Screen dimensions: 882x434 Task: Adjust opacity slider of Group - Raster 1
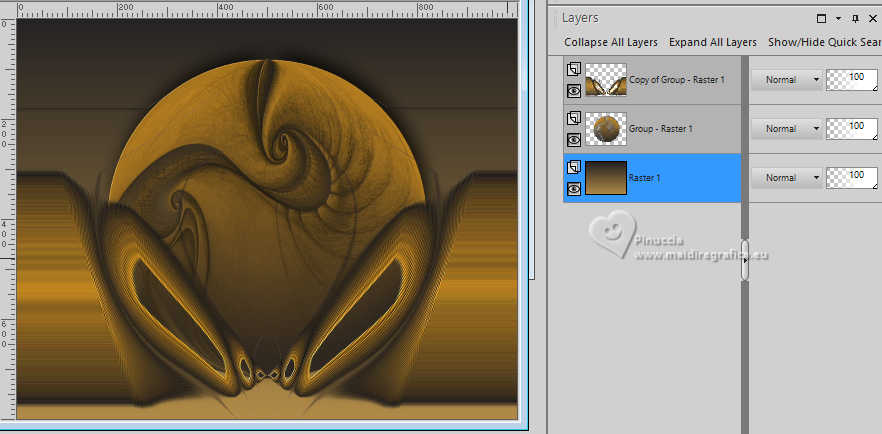click(x=852, y=129)
